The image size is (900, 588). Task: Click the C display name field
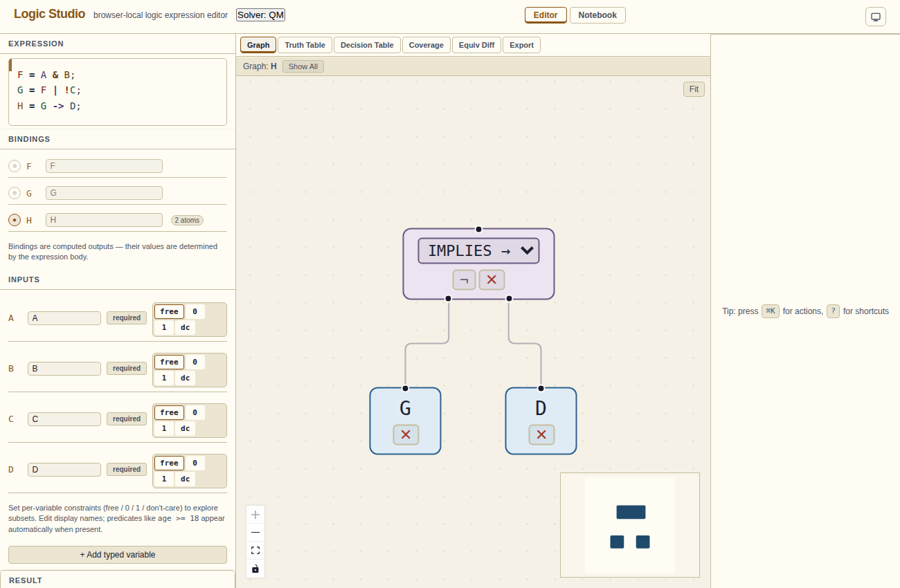(x=64, y=419)
